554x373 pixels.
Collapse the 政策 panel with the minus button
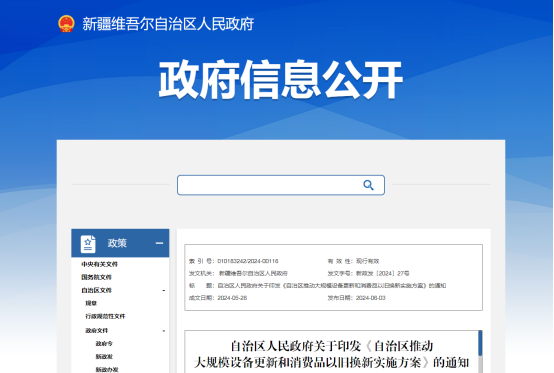159,243
